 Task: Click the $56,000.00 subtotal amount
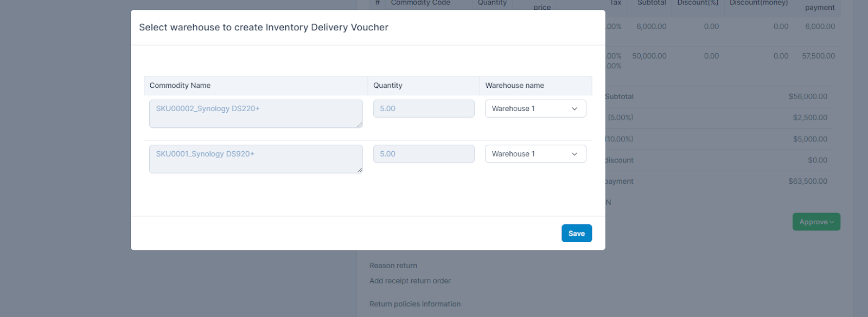(808, 96)
